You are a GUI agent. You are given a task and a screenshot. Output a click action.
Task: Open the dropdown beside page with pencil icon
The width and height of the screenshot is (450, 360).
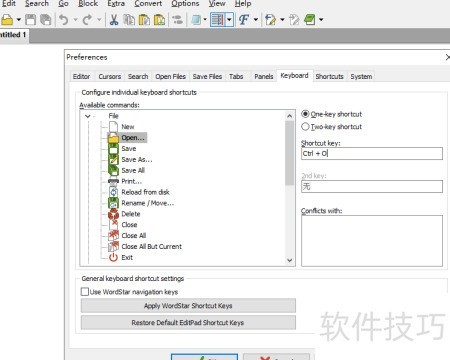pyautogui.click(x=282, y=20)
